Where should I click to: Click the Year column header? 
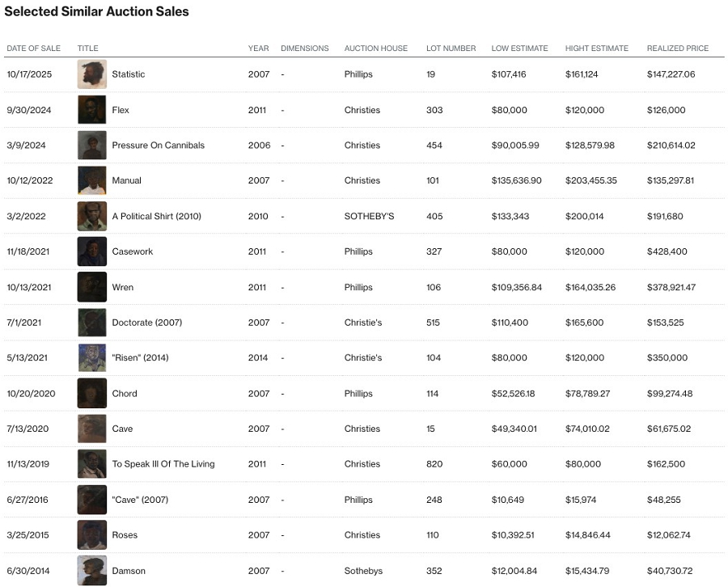tap(258, 49)
